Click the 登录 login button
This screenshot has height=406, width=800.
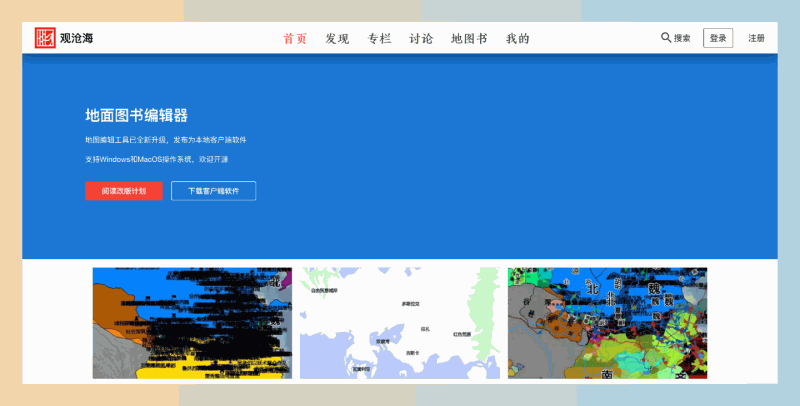pyautogui.click(x=718, y=38)
